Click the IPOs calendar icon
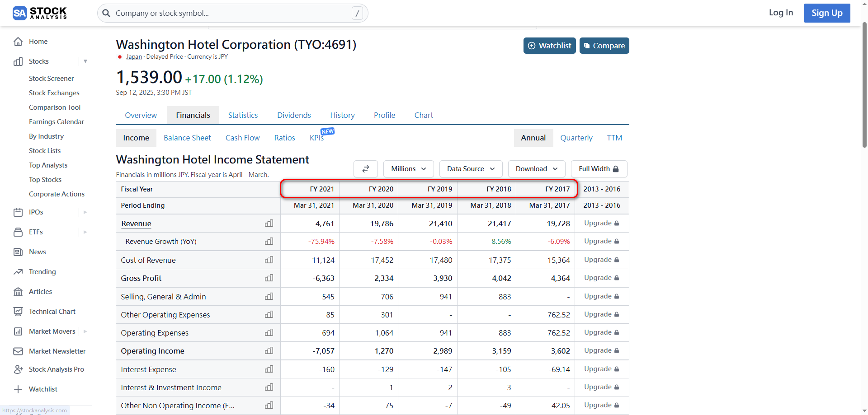Image resolution: width=868 pixels, height=415 pixels. pos(18,212)
